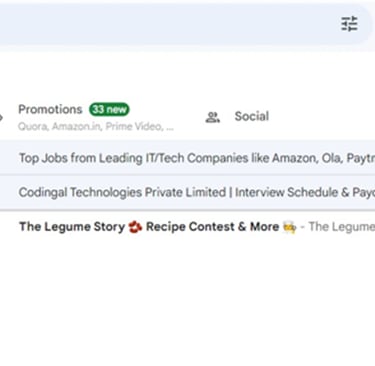
Task: Click the green '33 new' badge
Action: 109,109
